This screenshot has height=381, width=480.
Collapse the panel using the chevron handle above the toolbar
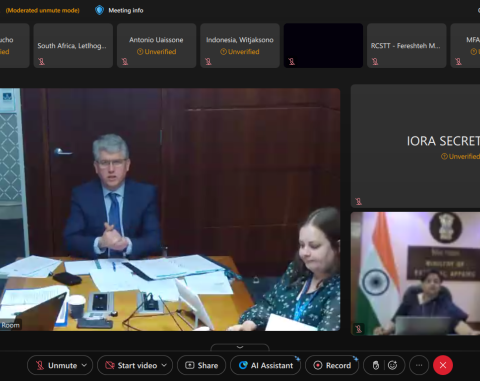pos(240,347)
